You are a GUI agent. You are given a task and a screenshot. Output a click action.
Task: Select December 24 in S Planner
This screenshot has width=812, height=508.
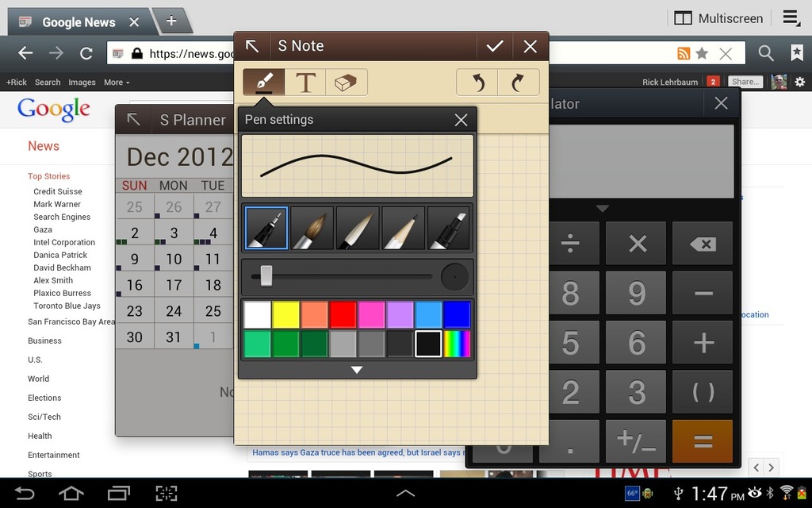tap(174, 310)
